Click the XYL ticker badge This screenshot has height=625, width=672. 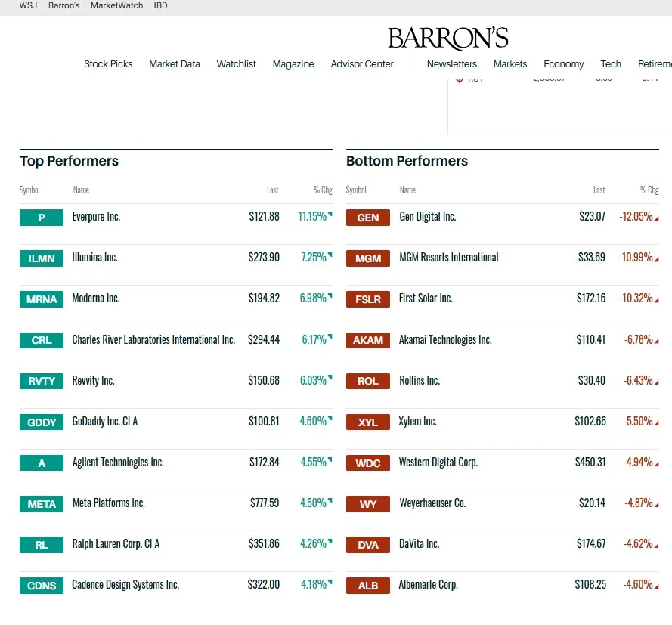[368, 422]
